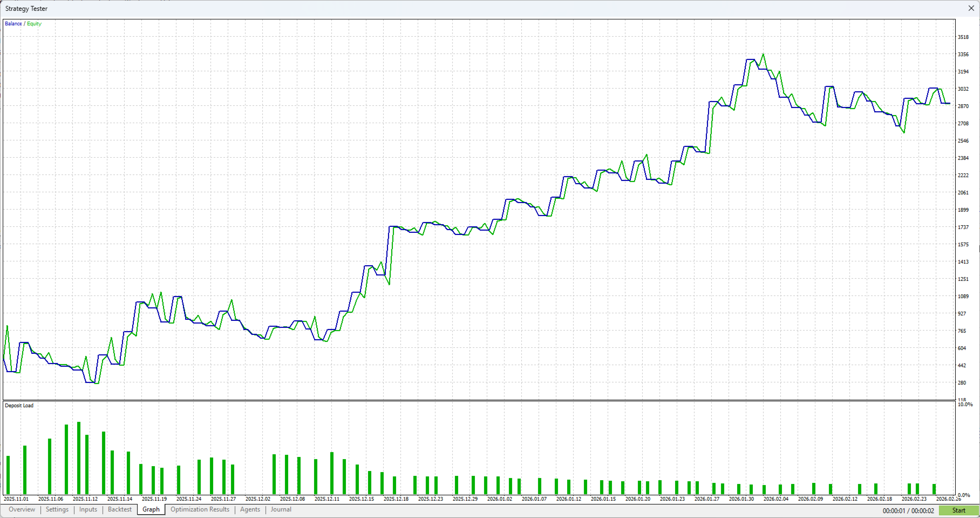This screenshot has width=980, height=518.
Task: Click the 2025.11.12 date label
Action: 85,499
